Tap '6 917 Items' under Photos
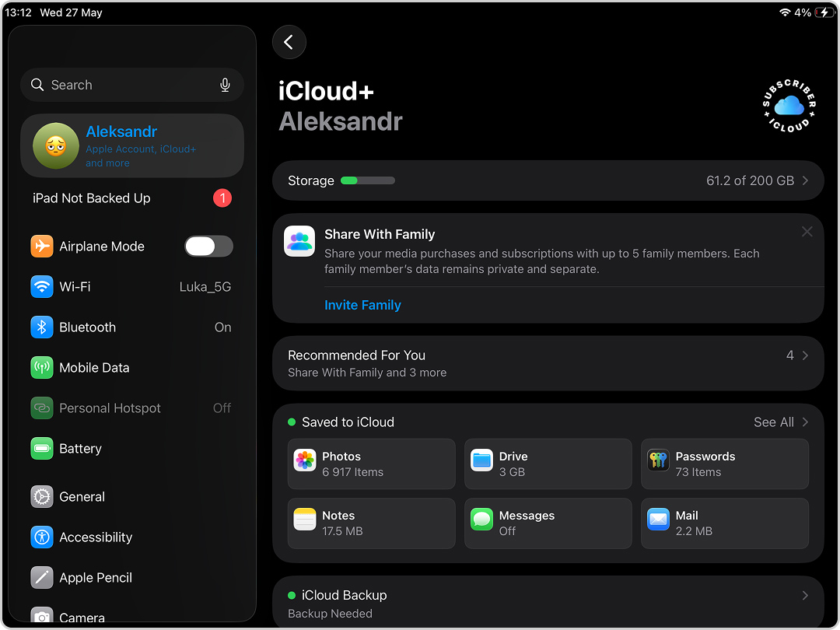This screenshot has width=840, height=630. [352, 472]
